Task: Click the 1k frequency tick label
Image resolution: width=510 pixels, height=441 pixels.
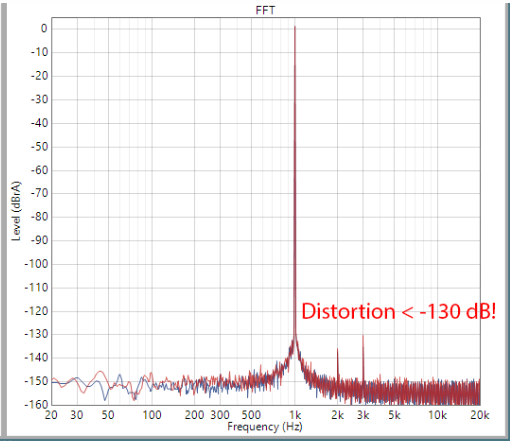Action: pos(295,415)
